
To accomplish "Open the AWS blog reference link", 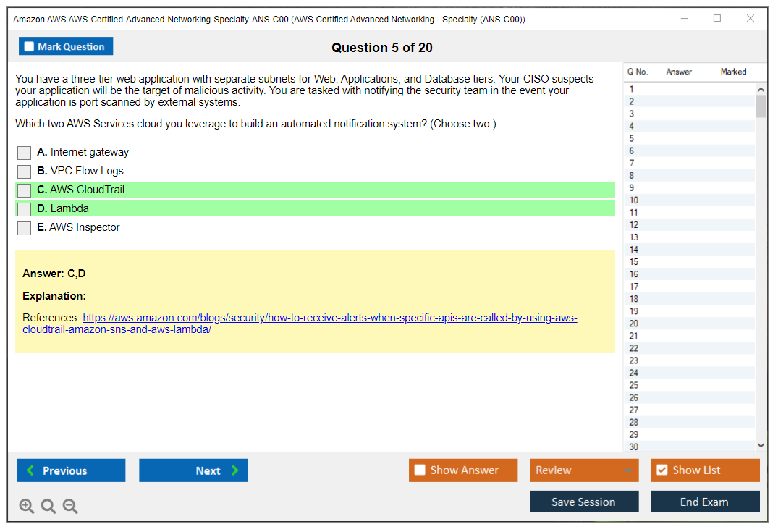I will [x=329, y=318].
